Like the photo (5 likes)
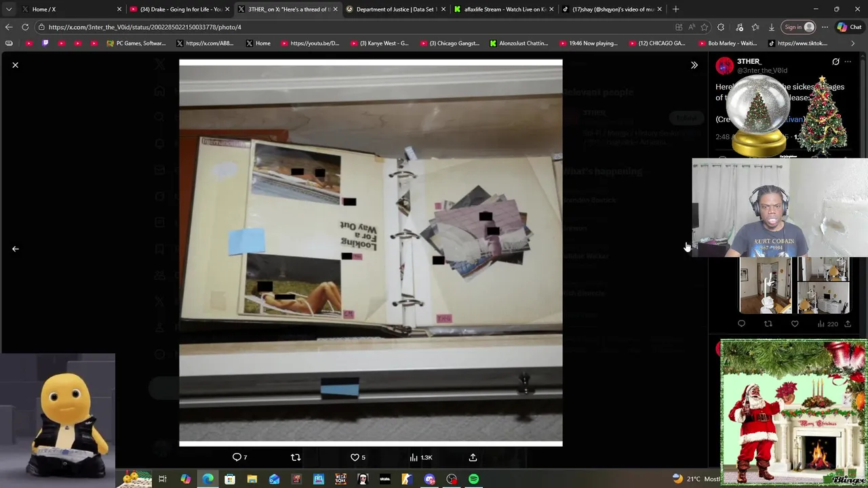Screen dimensions: 868x488 point(357,457)
